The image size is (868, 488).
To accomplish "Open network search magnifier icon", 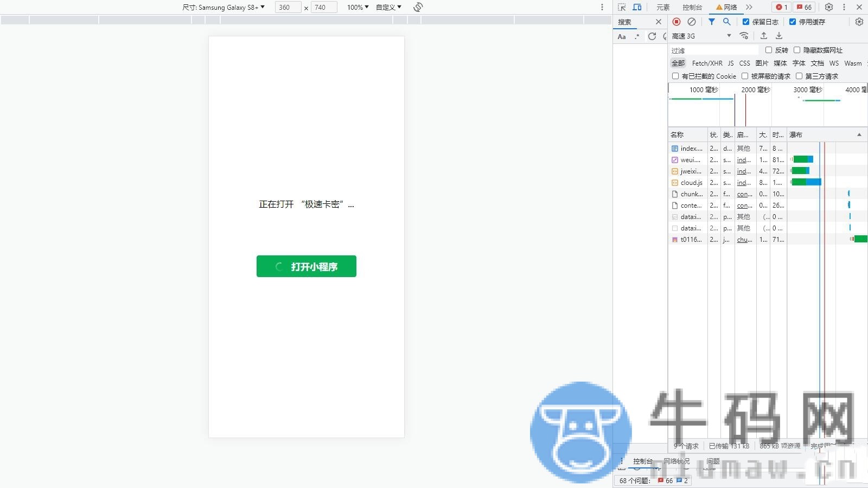I will pos(727,22).
